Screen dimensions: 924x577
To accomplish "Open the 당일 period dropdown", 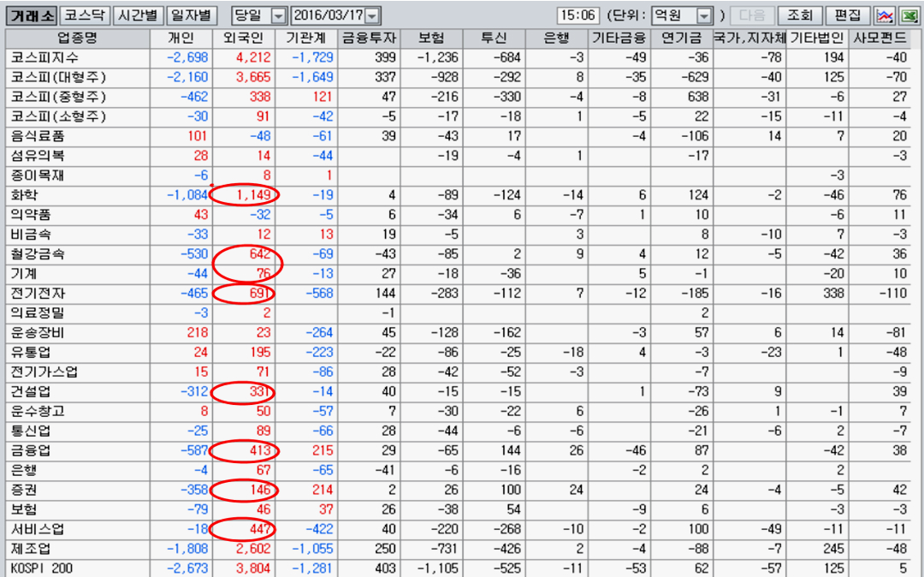I will (x=279, y=16).
